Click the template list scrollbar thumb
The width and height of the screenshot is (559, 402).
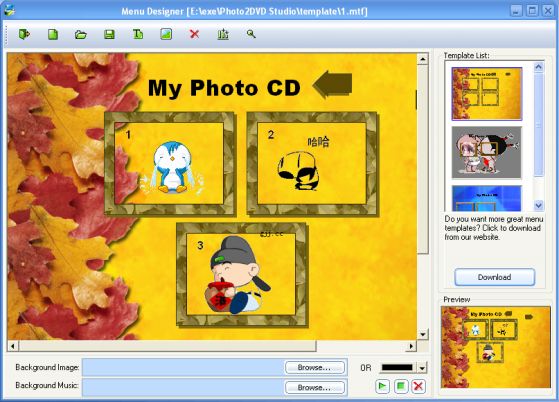(x=538, y=125)
